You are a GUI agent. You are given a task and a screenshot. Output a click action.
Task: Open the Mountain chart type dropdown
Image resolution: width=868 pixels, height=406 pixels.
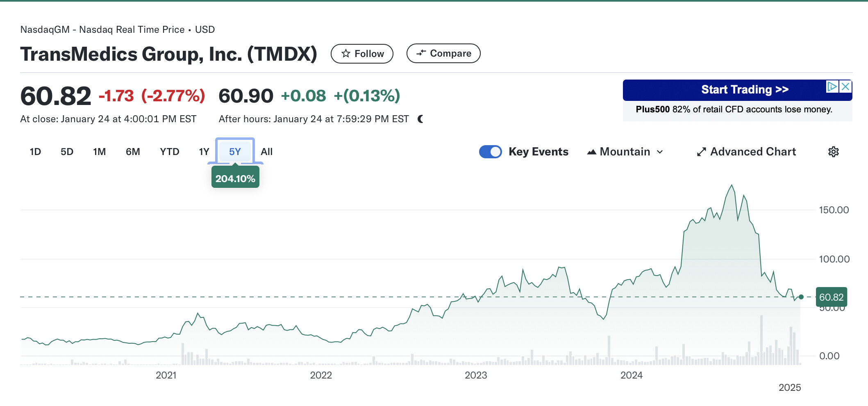point(625,152)
